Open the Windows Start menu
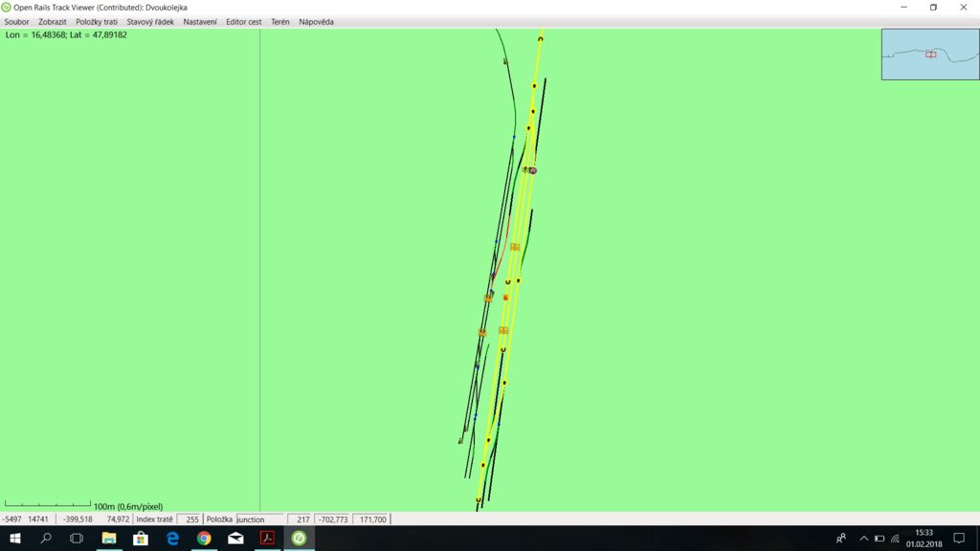 pos(15,539)
